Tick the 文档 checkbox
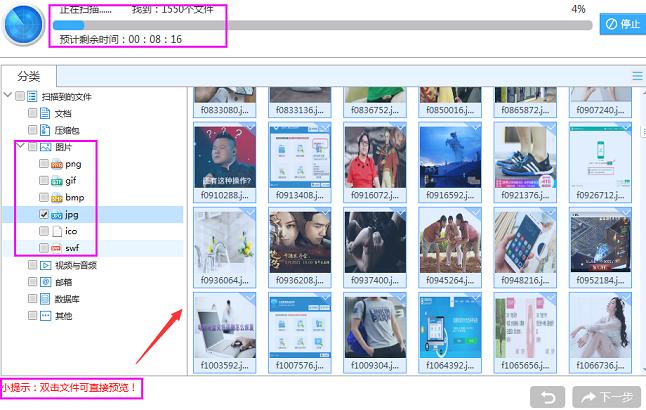 point(33,113)
